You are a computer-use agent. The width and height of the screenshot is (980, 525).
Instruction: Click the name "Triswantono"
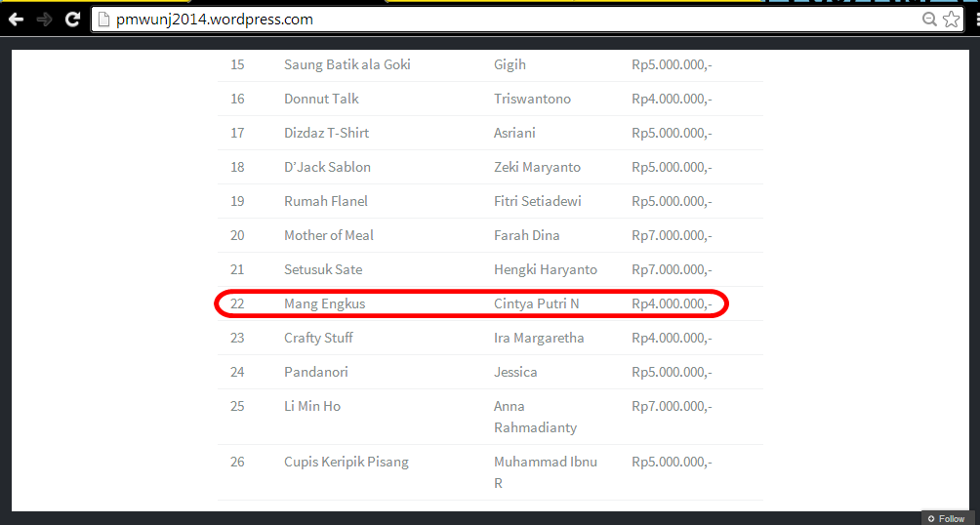(533, 99)
